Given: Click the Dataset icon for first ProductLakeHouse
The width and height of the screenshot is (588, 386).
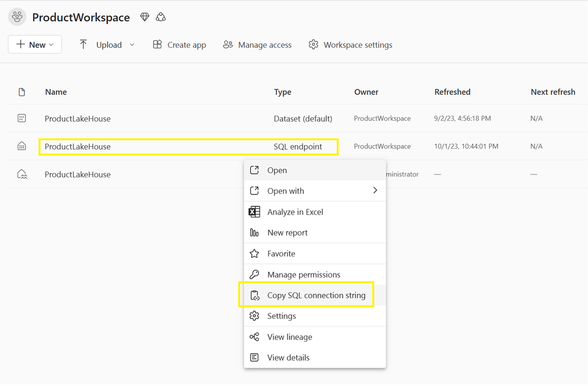Looking at the screenshot, I should (x=22, y=118).
